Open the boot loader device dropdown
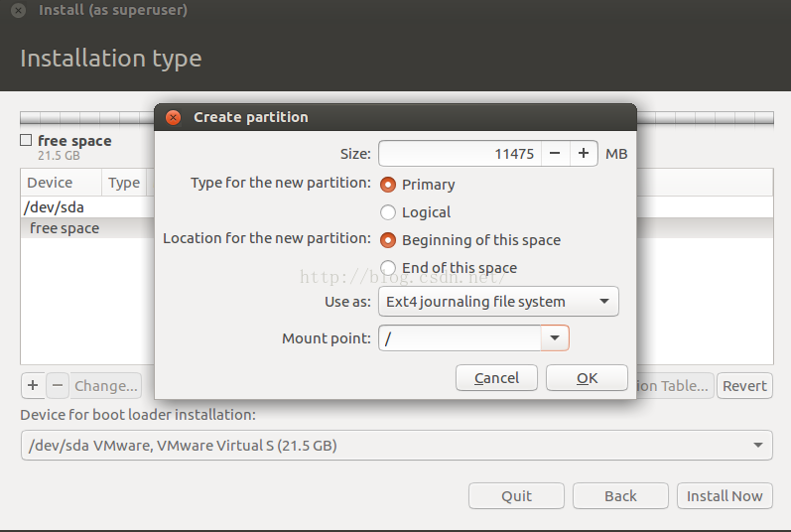 coord(397,446)
